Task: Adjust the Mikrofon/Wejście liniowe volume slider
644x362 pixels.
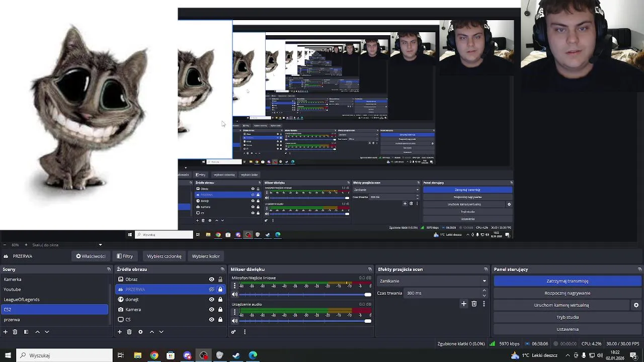Action: tap(305, 295)
